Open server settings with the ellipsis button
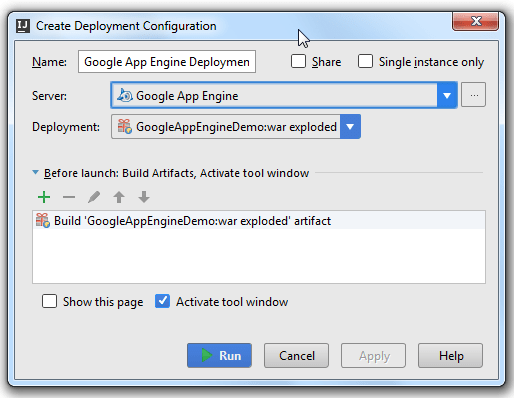Image resolution: width=514 pixels, height=398 pixels. [473, 95]
